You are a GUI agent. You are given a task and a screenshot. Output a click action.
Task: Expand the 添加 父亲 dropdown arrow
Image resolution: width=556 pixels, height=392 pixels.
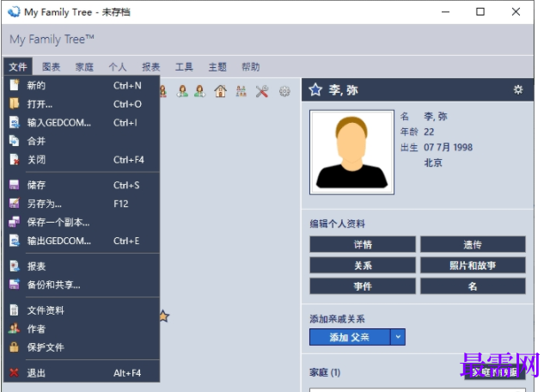pos(398,337)
